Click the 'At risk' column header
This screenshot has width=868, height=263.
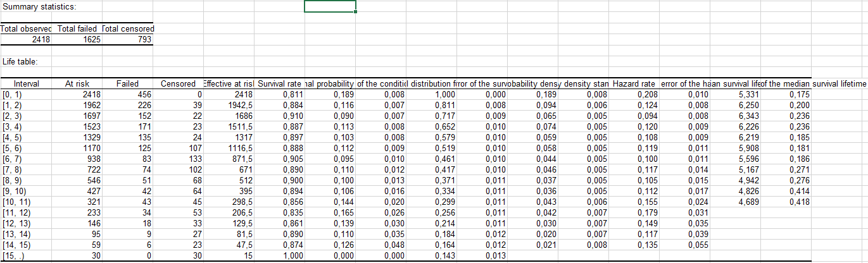point(77,84)
